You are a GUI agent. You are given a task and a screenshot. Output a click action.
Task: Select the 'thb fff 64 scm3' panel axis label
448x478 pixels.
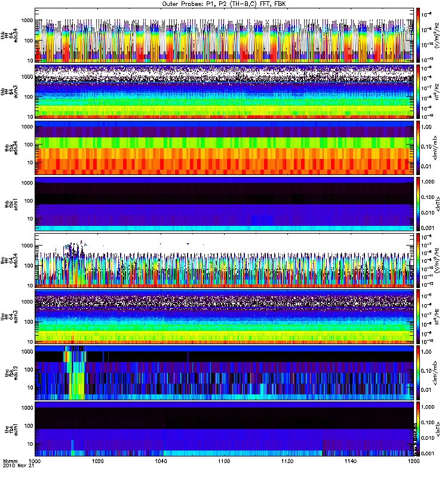coord(9,91)
